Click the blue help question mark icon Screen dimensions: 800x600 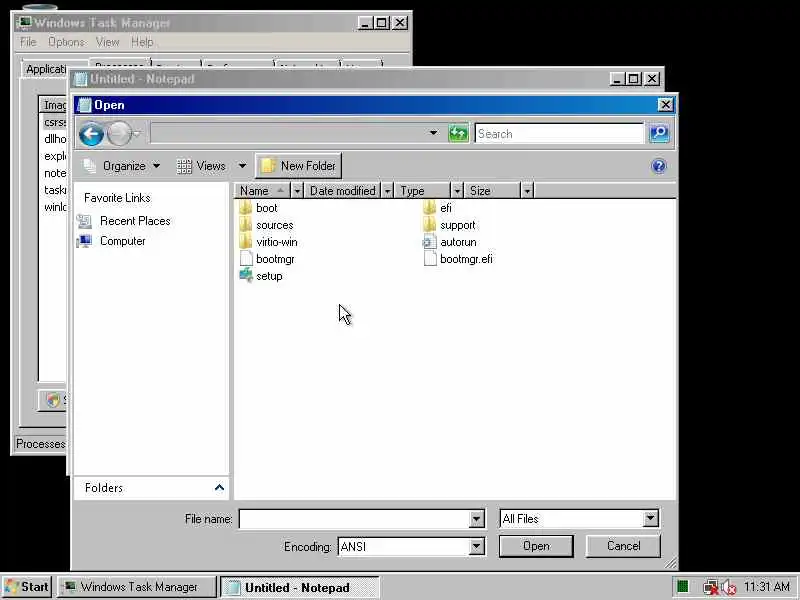659,166
